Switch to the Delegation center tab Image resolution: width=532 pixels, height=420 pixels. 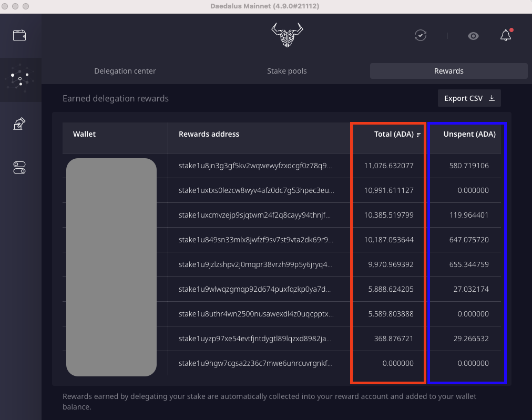125,70
